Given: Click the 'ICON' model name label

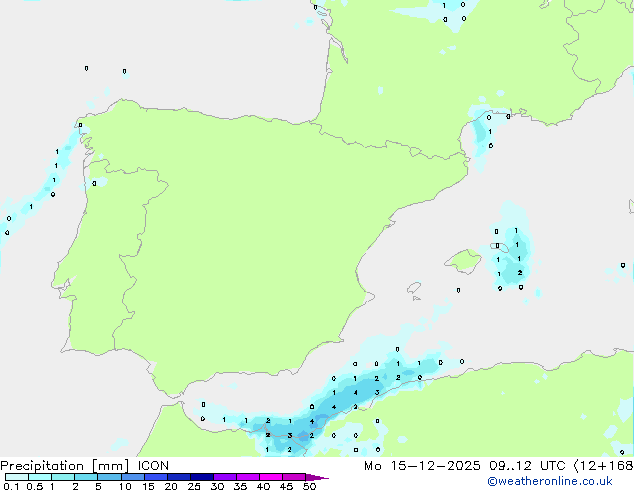Looking at the screenshot, I should click(153, 466).
